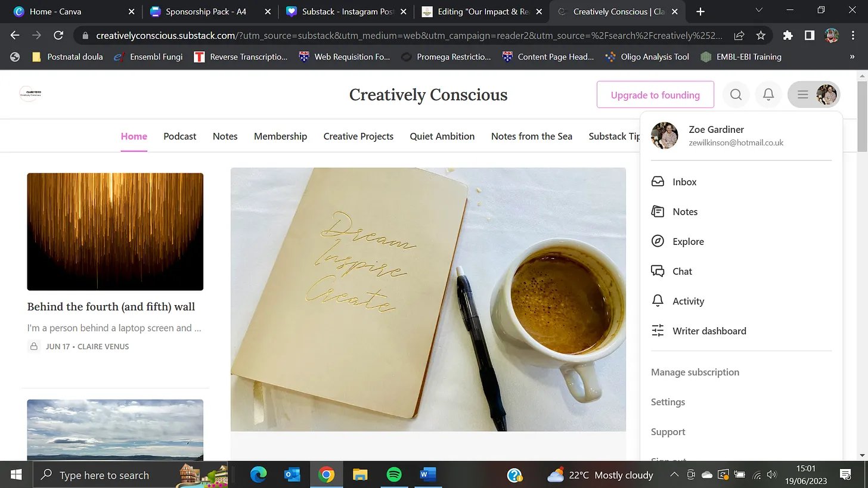Click the browser forward arrow

[x=37, y=35]
